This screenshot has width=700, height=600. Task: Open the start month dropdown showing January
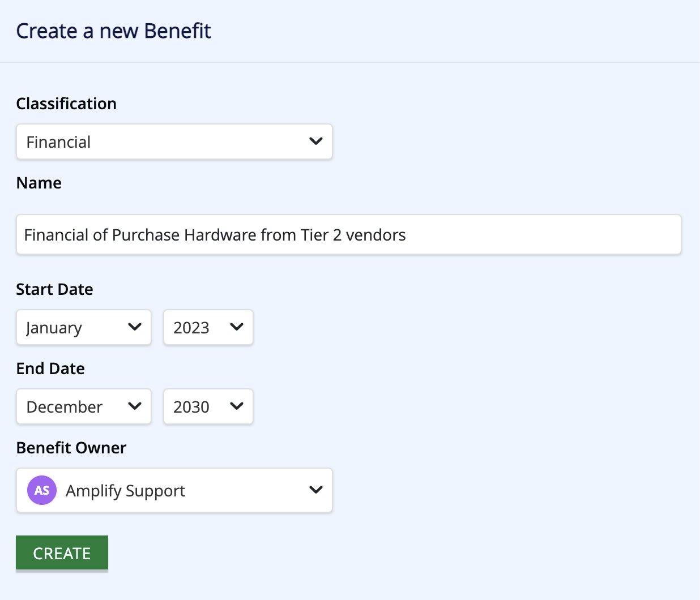pos(84,327)
